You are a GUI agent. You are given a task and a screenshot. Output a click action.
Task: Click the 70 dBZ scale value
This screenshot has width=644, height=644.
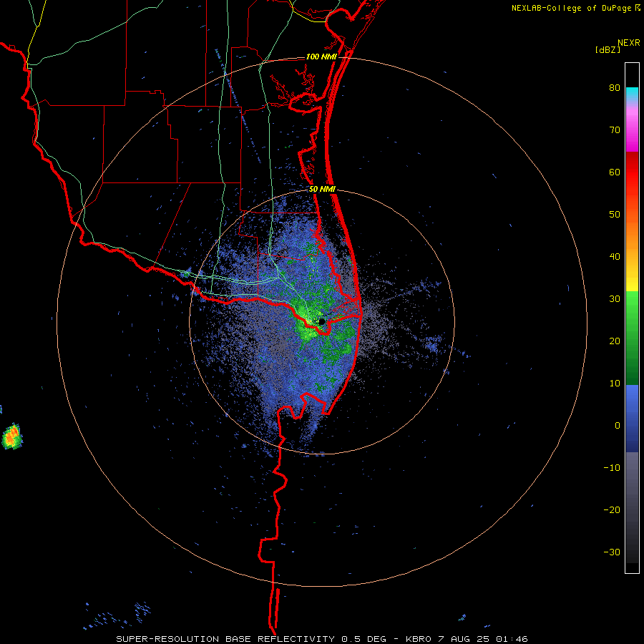click(x=615, y=130)
